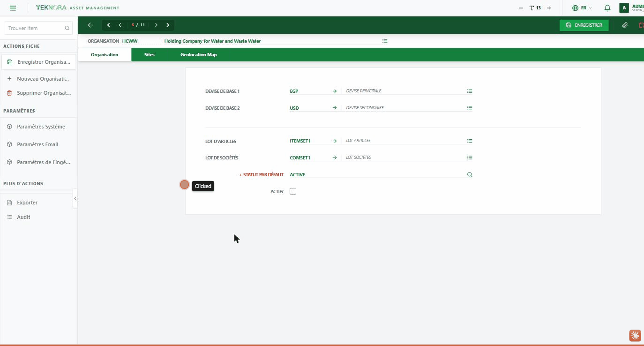Screen dimensions: 644x346
Task: Open the notifications bell
Action: tap(607, 8)
